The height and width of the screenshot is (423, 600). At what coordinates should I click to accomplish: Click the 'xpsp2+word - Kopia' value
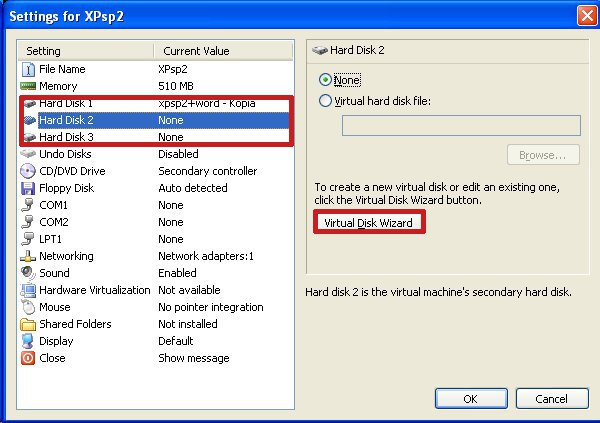coord(207,103)
